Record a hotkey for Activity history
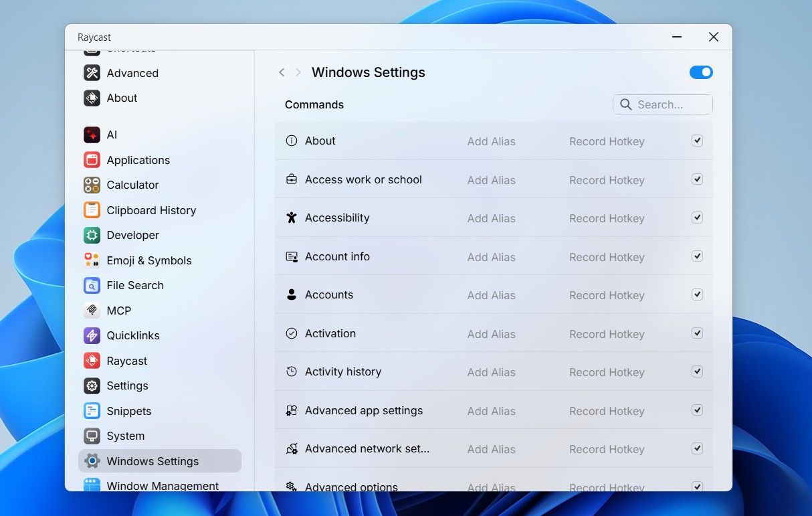The width and height of the screenshot is (812, 516). coord(607,372)
